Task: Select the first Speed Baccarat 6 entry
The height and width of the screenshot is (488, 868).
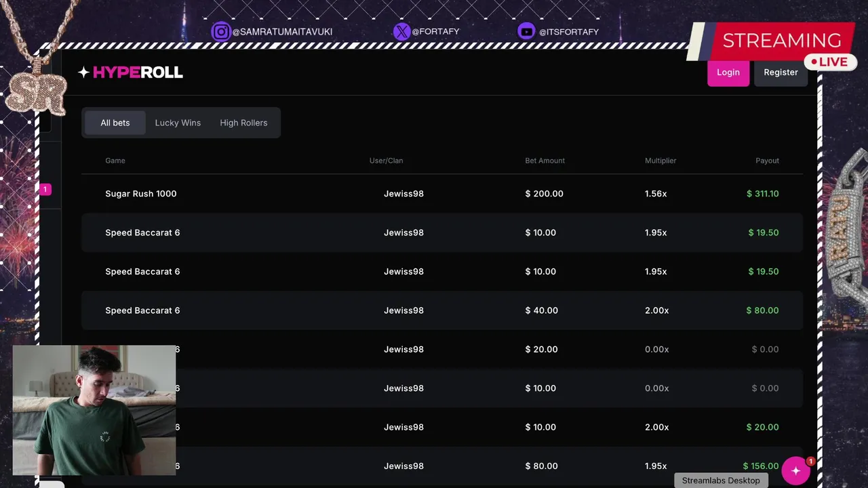Action: pyautogui.click(x=142, y=232)
